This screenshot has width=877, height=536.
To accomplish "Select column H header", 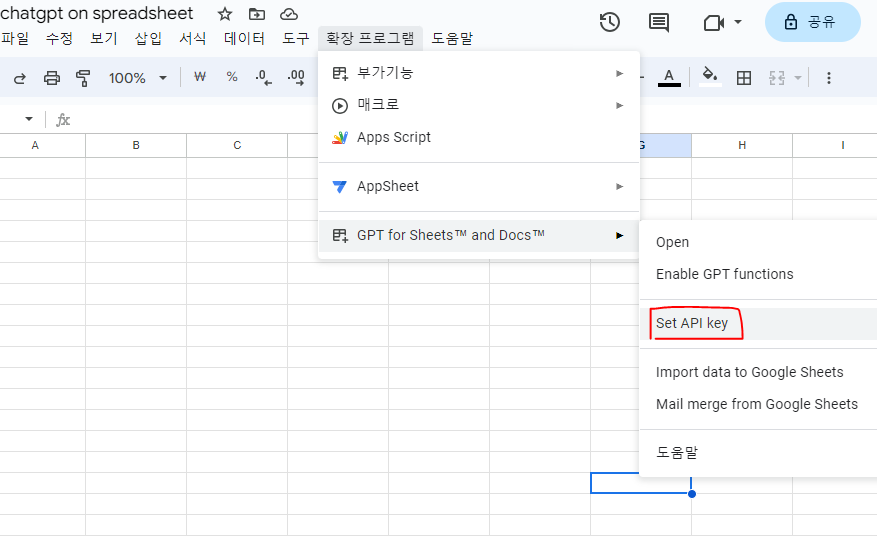I will (x=742, y=145).
